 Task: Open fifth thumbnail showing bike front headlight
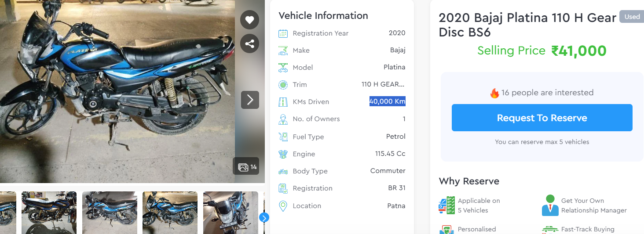231,212
